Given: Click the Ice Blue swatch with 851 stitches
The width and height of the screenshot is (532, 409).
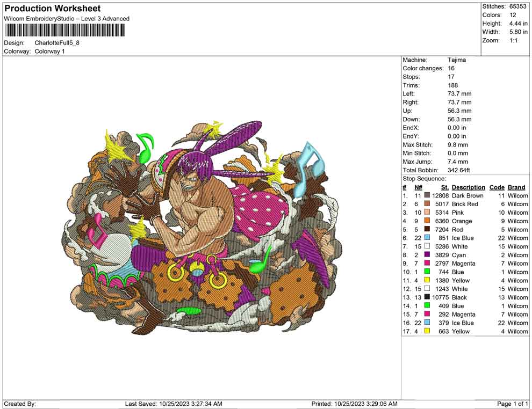Looking at the screenshot, I should [x=427, y=238].
